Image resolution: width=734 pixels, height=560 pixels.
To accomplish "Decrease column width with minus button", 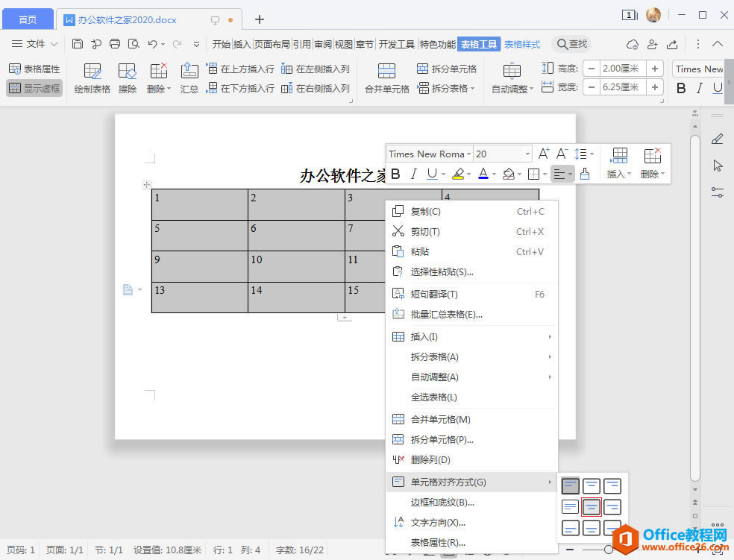I will (592, 87).
